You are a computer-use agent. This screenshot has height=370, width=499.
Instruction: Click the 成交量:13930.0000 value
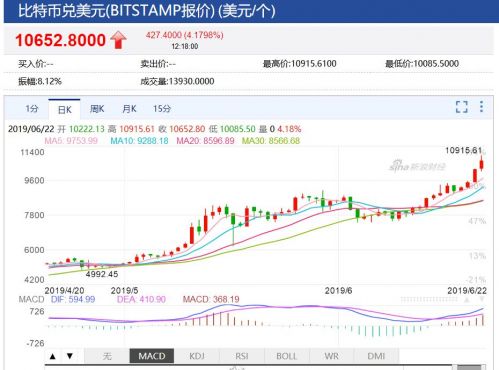point(177,81)
